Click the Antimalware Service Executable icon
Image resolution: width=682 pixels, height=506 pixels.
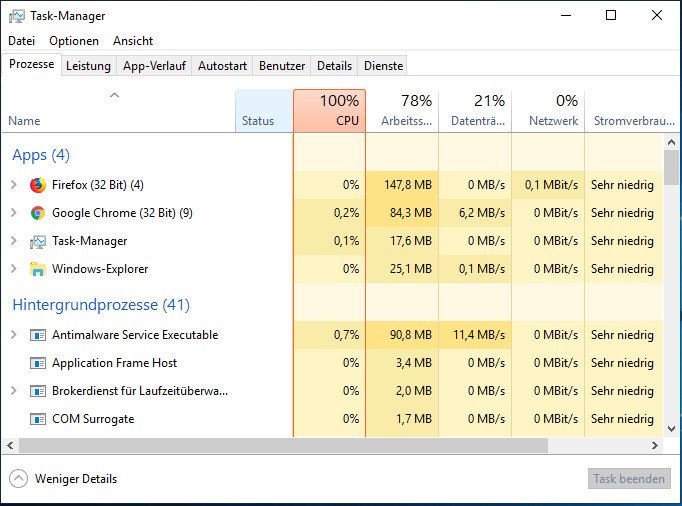tap(38, 335)
